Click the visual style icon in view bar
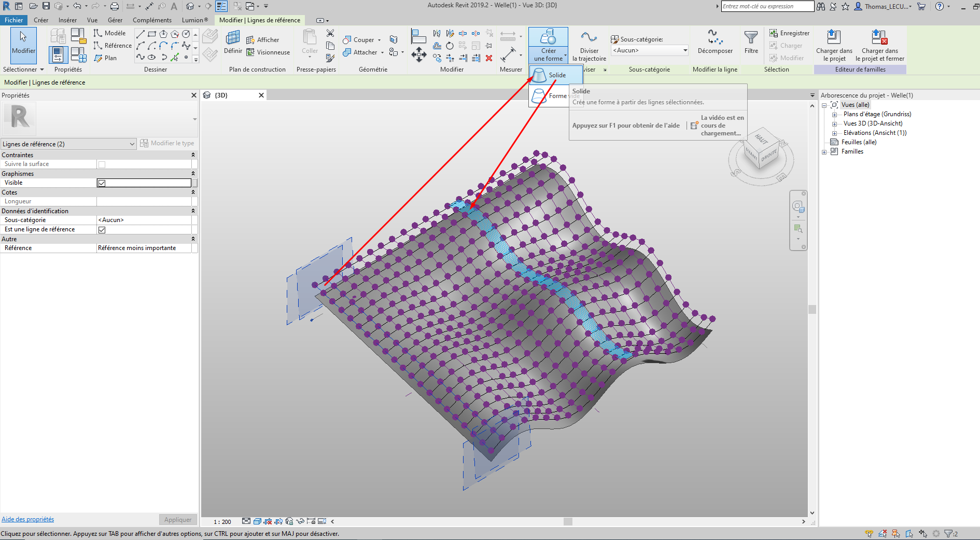980x540 pixels. pos(257,521)
